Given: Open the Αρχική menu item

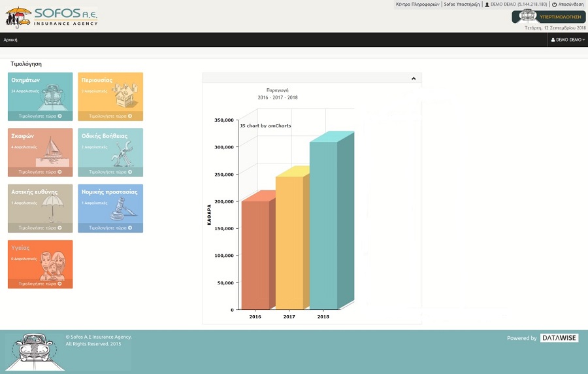Looking at the screenshot, I should click(x=10, y=40).
